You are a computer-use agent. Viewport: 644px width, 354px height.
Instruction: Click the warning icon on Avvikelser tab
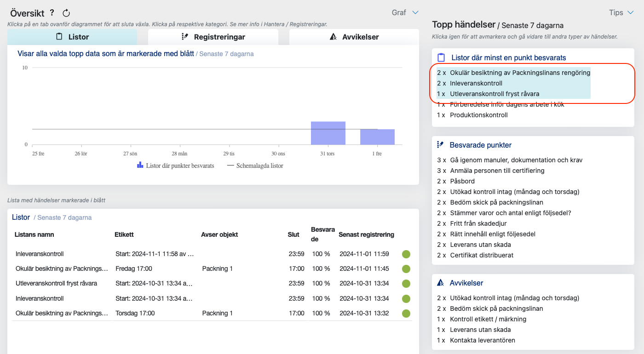pyautogui.click(x=333, y=37)
